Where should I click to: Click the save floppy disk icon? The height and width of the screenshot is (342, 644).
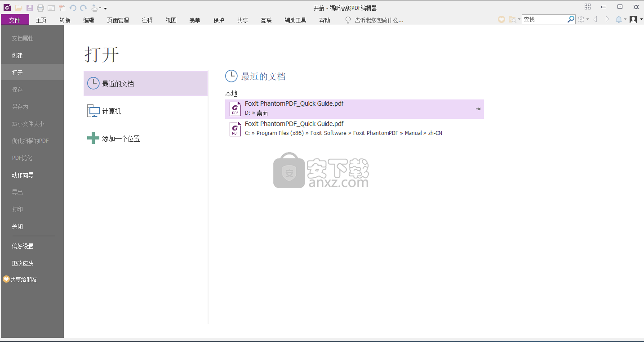pyautogui.click(x=29, y=8)
